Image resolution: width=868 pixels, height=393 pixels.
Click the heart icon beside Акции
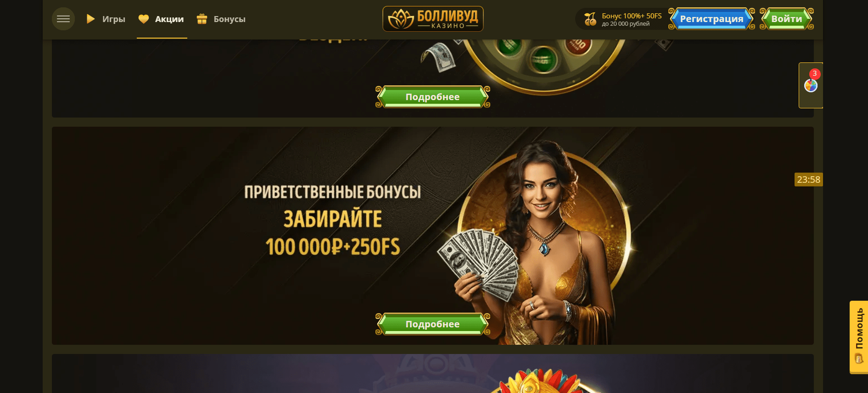[x=144, y=19]
